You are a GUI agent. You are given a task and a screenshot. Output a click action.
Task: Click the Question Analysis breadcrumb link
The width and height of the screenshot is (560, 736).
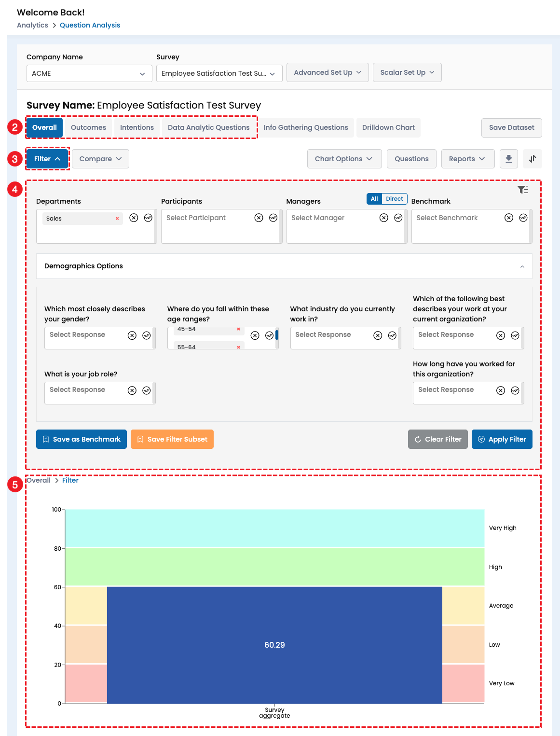(x=90, y=25)
